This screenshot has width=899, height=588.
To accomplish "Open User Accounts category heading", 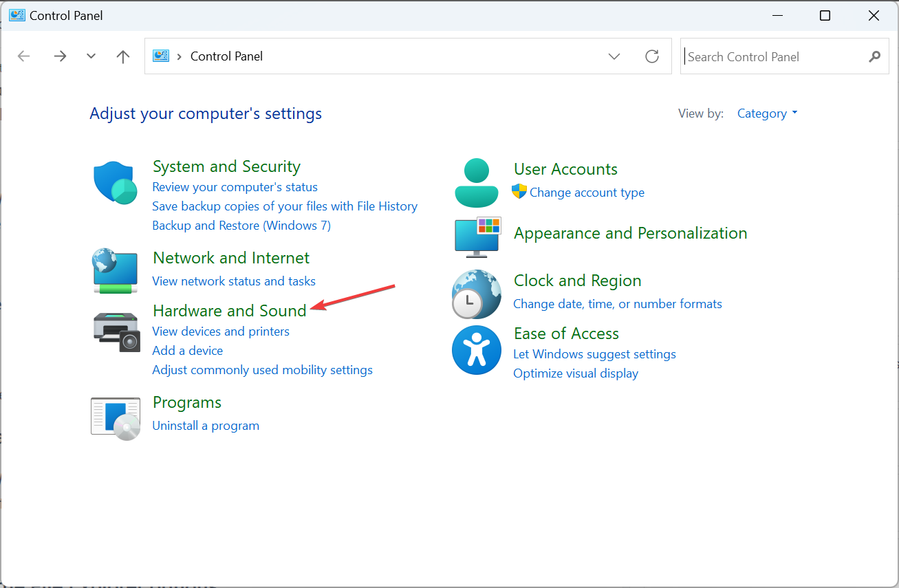I will tap(565, 169).
